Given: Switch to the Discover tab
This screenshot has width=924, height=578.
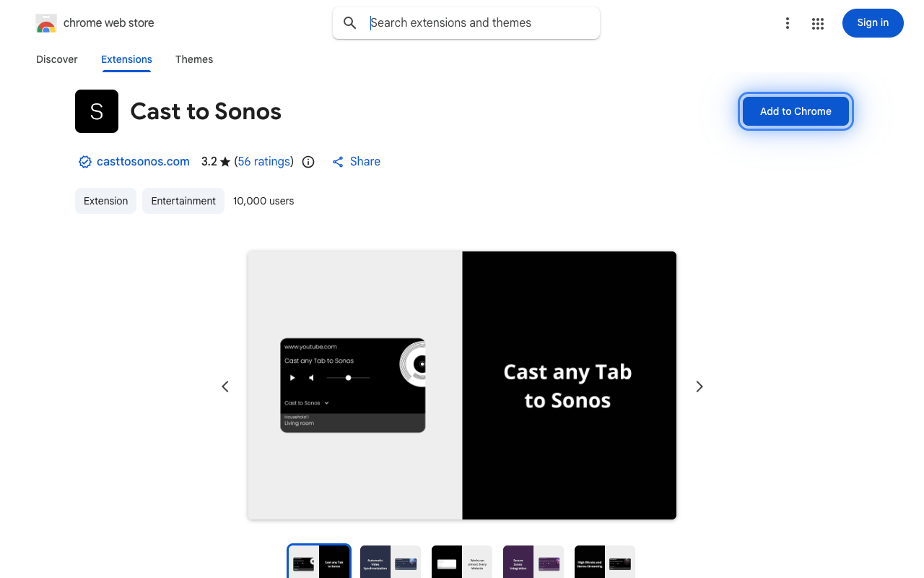Looking at the screenshot, I should coord(56,59).
